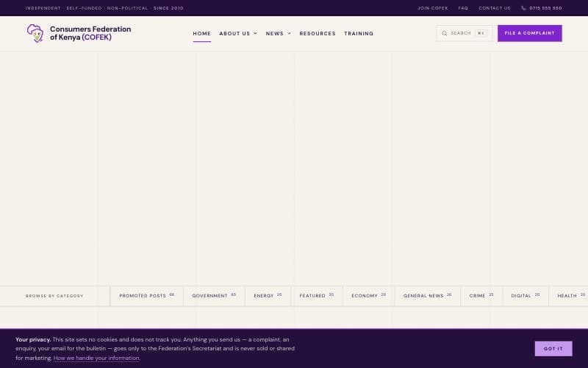Expand the News dropdown chevron
This screenshot has width=588, height=368.
tap(289, 33)
